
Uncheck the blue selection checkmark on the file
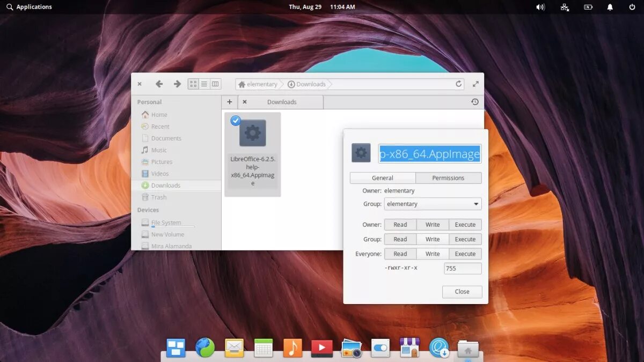[235, 121]
